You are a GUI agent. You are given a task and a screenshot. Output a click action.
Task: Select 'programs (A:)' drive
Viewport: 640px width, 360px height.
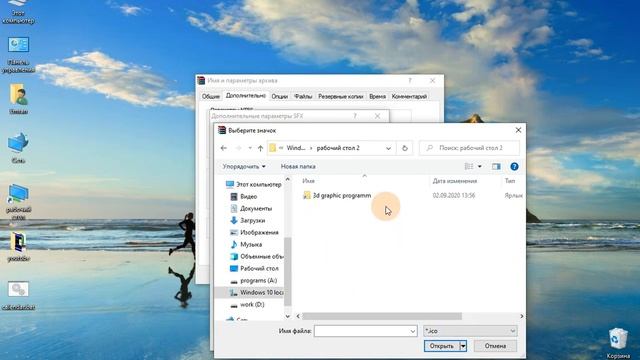point(253,280)
